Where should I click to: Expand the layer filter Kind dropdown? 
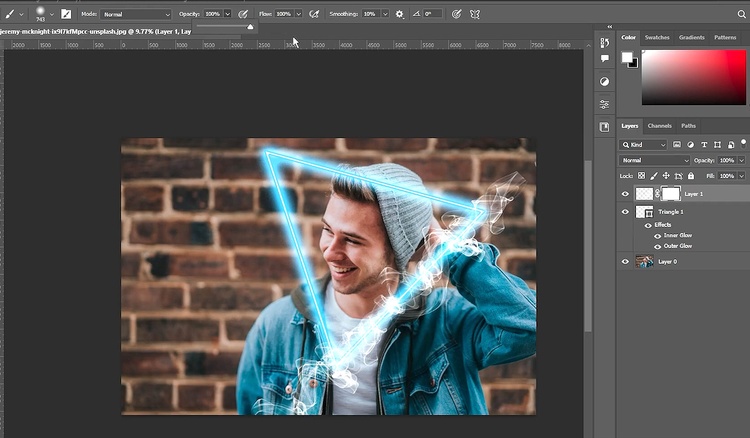[x=649, y=145]
